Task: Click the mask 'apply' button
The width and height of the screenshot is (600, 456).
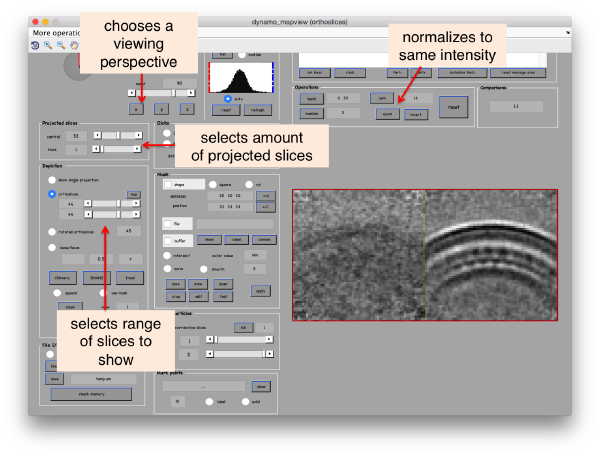Action: tap(261, 291)
